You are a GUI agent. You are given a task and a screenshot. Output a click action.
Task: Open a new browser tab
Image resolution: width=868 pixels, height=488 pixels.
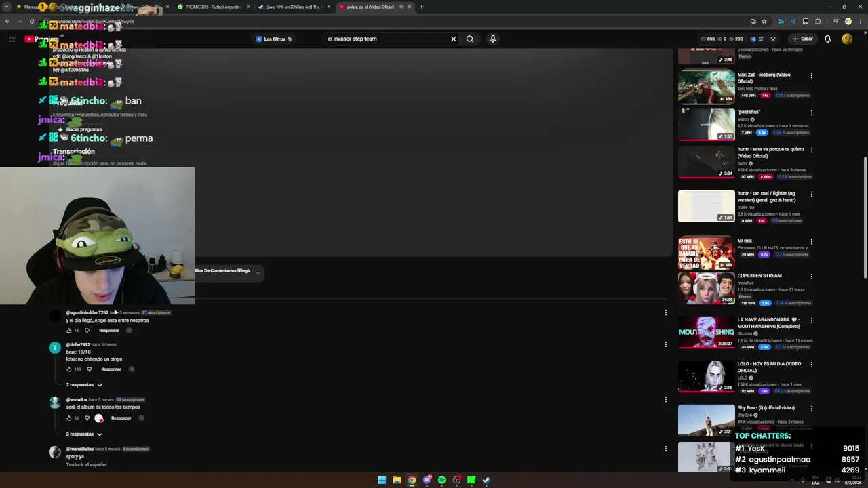(x=422, y=7)
